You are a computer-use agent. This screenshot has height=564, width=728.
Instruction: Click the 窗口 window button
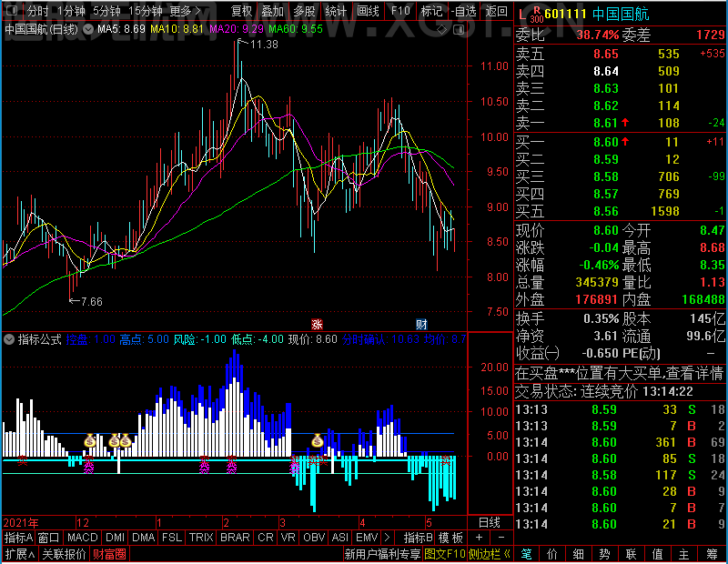point(49,538)
